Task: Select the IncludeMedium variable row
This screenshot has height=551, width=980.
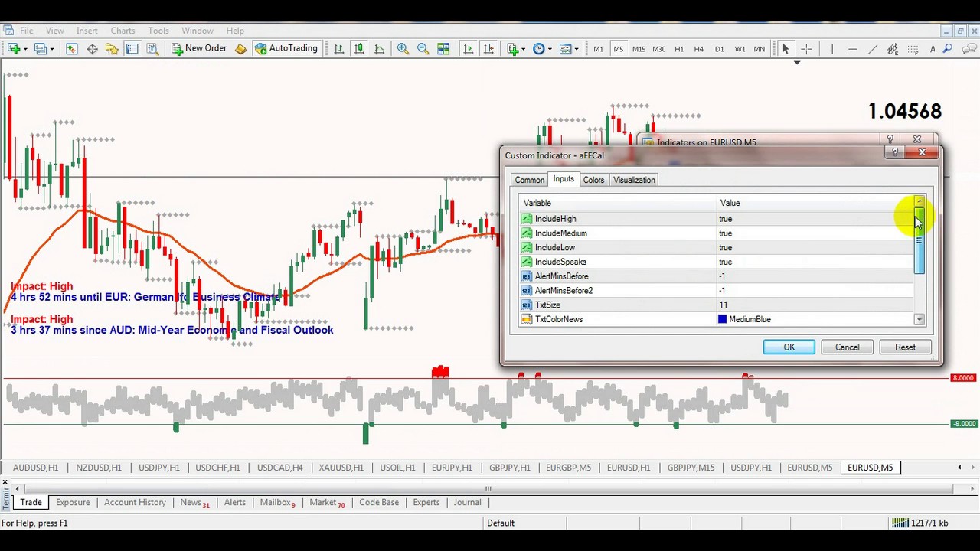Action: (716, 233)
